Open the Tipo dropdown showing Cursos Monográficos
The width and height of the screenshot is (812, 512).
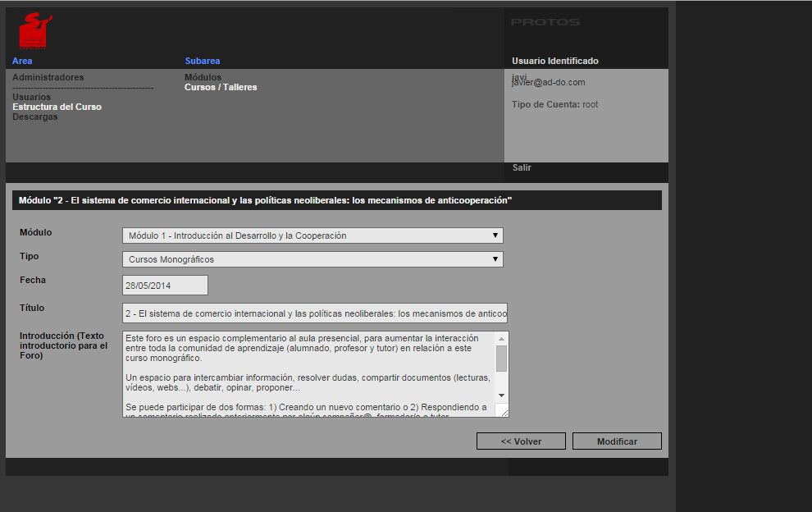(312, 259)
